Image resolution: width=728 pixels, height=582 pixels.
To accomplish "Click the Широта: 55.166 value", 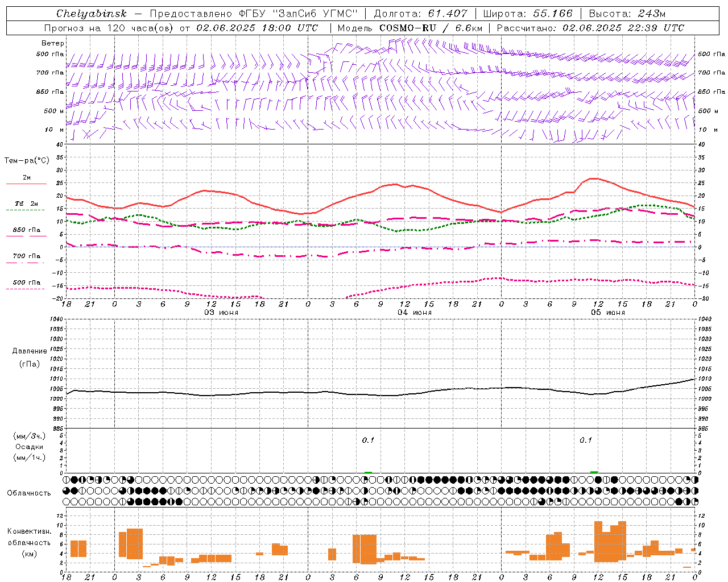I will (528, 14).
